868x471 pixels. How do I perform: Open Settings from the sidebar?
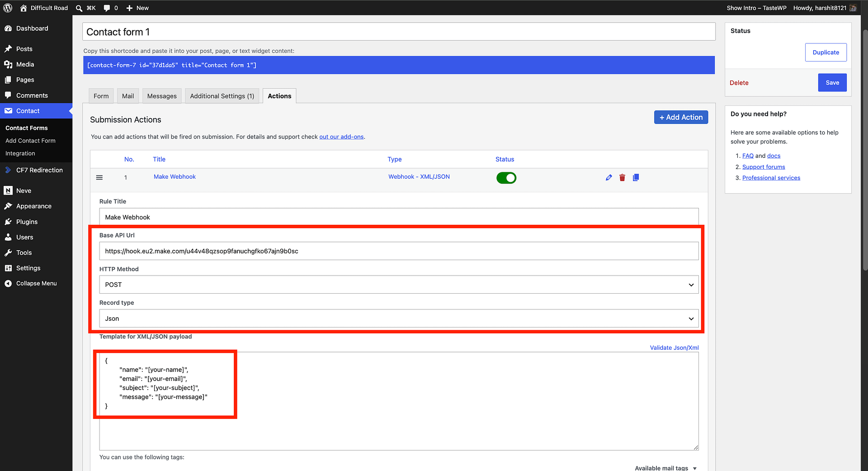tap(36, 268)
